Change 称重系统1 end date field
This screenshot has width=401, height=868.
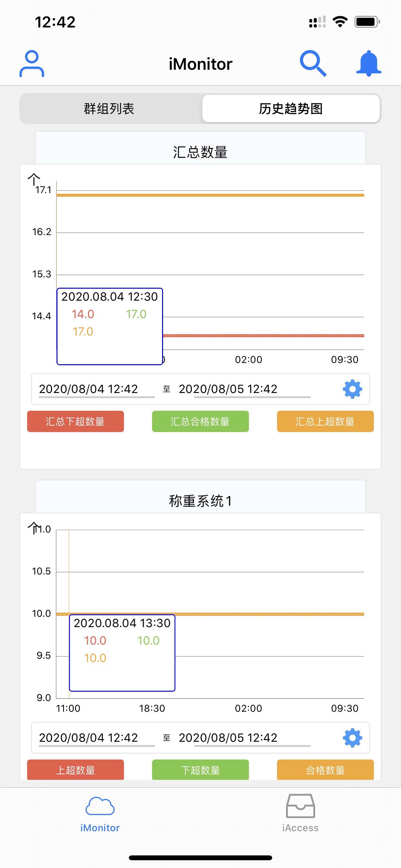coord(228,738)
